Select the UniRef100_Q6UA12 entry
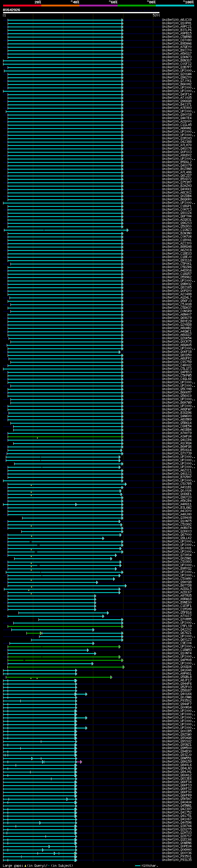Image resolution: width=197 pixels, height=868 pixels. click(176, 775)
